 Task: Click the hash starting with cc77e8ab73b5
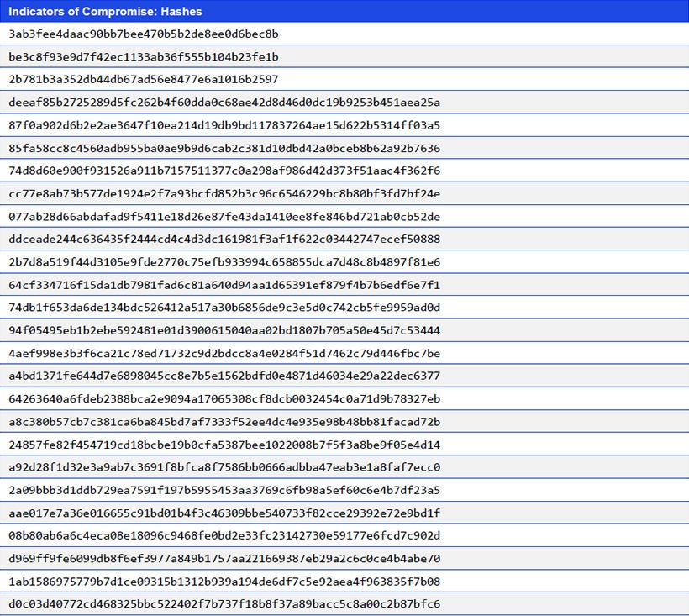(x=224, y=193)
